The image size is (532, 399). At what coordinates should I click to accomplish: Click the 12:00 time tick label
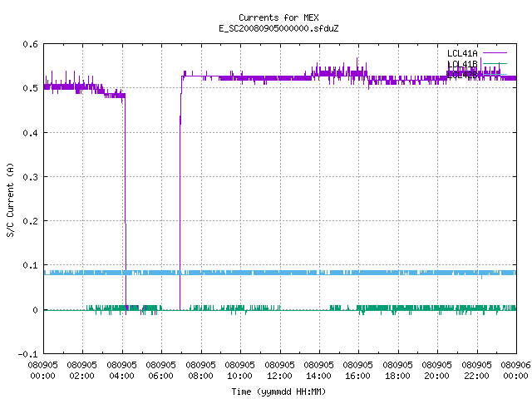[x=279, y=376]
